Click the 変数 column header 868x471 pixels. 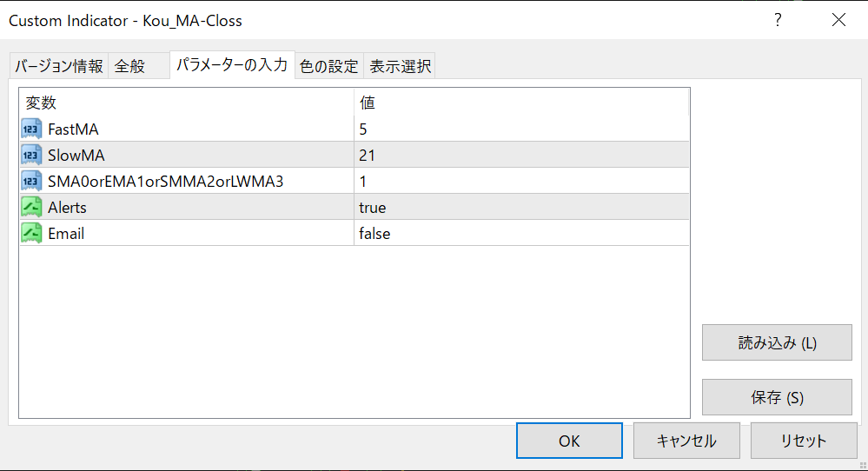(x=187, y=103)
